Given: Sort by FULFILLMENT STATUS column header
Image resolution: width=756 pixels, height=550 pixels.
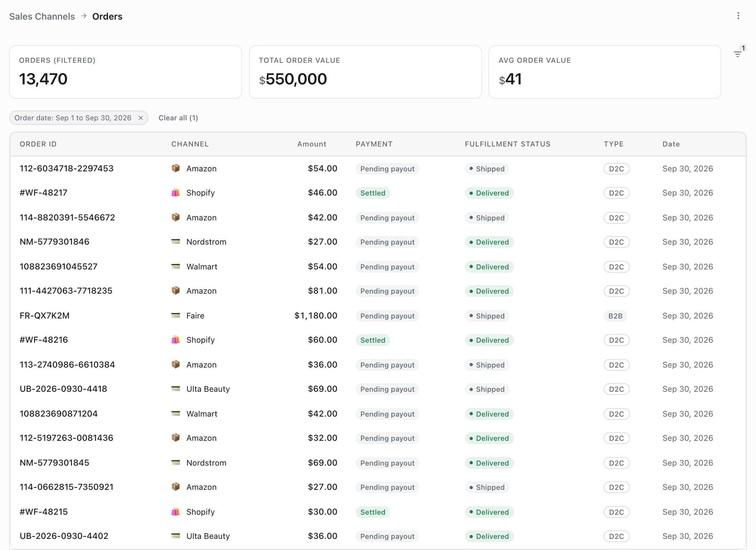Looking at the screenshot, I should click(x=508, y=144).
